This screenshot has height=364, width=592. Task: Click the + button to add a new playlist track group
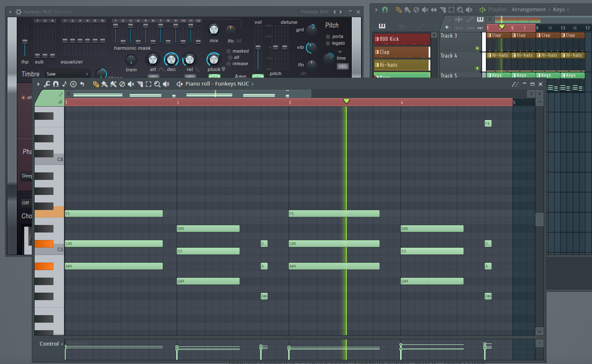tap(446, 28)
